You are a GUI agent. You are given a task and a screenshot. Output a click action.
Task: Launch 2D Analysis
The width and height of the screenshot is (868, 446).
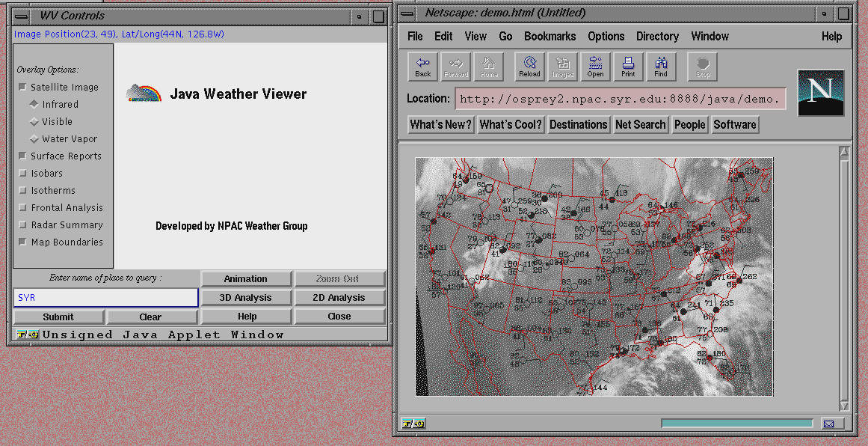pyautogui.click(x=339, y=298)
